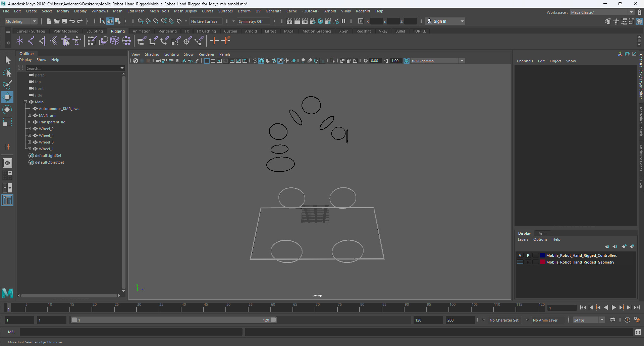
Task: Choose the Paint selection tool
Action: tap(7, 84)
